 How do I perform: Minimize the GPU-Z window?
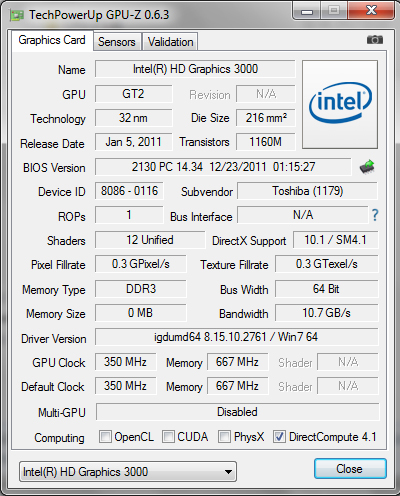pos(307,11)
